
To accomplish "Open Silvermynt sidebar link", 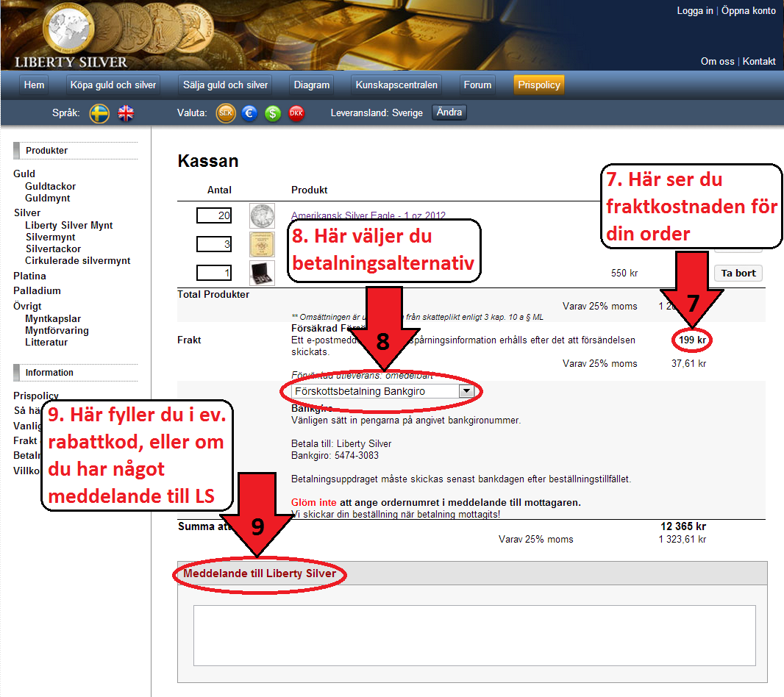I will click(51, 237).
